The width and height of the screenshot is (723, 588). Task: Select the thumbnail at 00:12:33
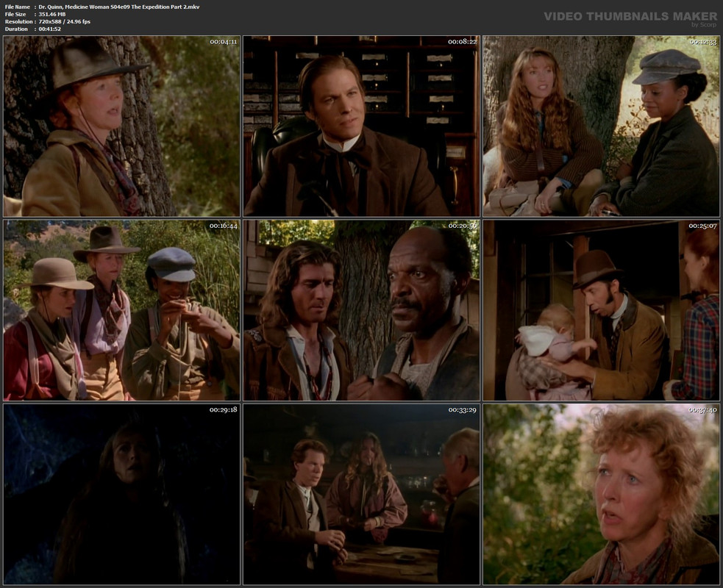click(x=601, y=126)
